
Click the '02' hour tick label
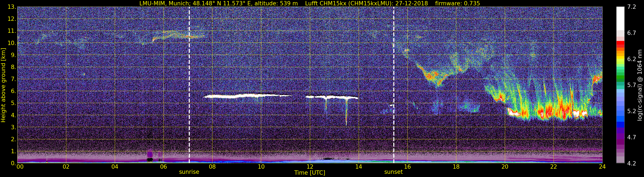[66, 167]
